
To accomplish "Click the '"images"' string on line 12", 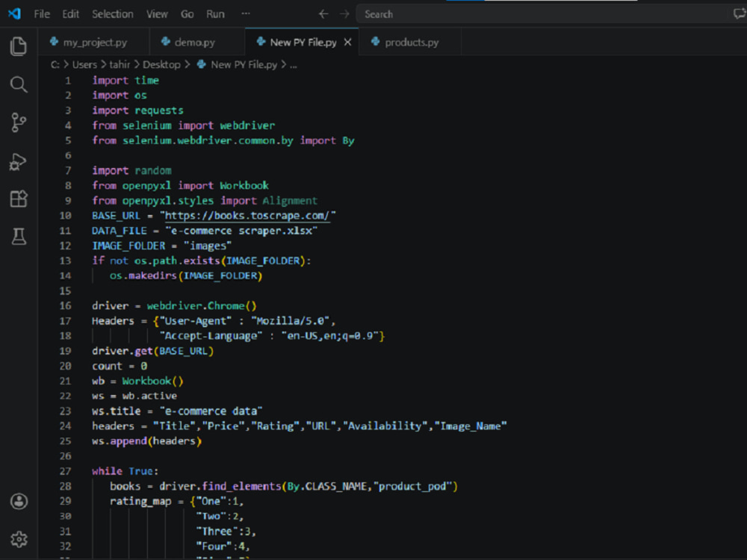I will pos(208,246).
